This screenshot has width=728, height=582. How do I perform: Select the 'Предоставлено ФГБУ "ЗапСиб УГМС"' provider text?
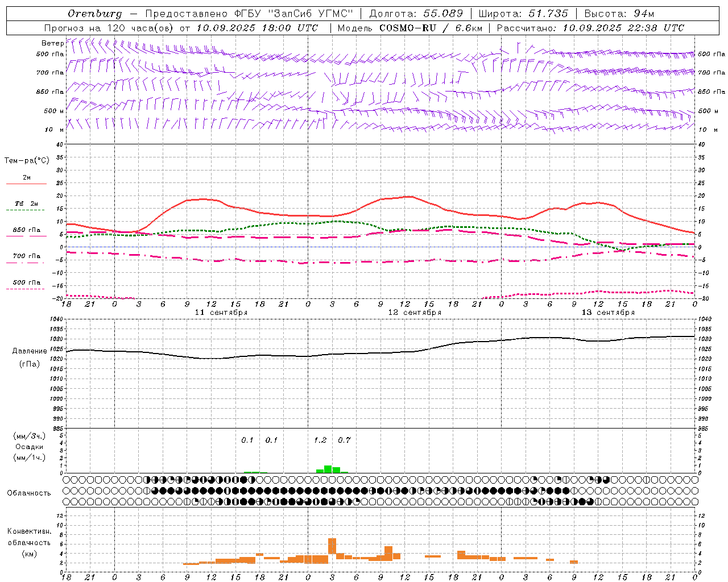tap(250, 13)
